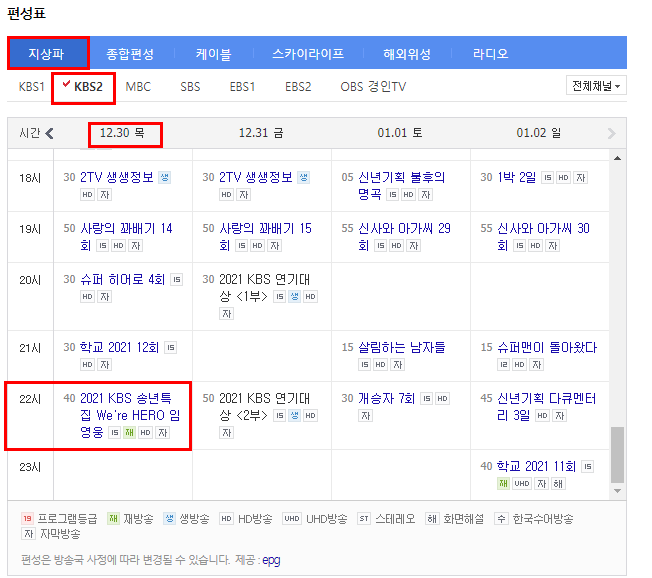
Task: Click the schedule scrollbar down arrow
Action: (617, 491)
